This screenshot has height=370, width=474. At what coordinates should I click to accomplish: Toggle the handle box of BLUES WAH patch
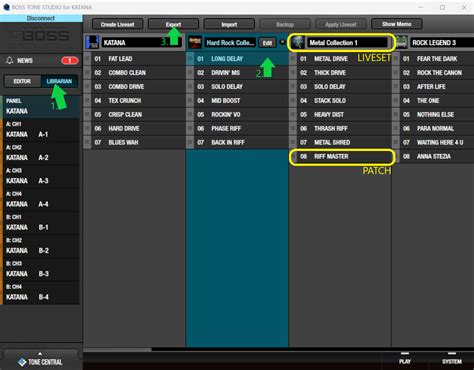(x=87, y=142)
